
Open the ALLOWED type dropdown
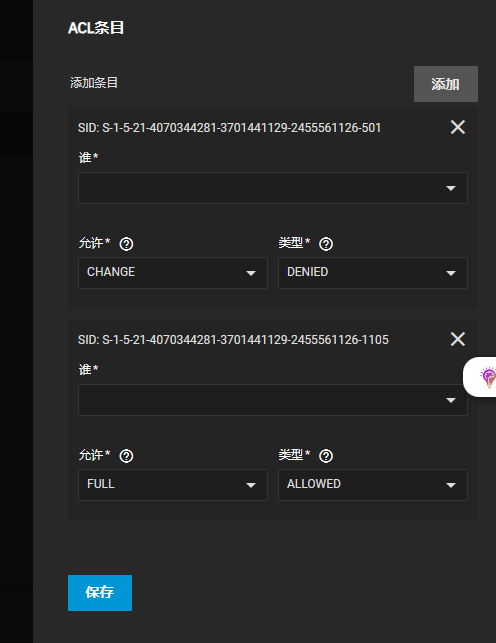[x=373, y=485]
